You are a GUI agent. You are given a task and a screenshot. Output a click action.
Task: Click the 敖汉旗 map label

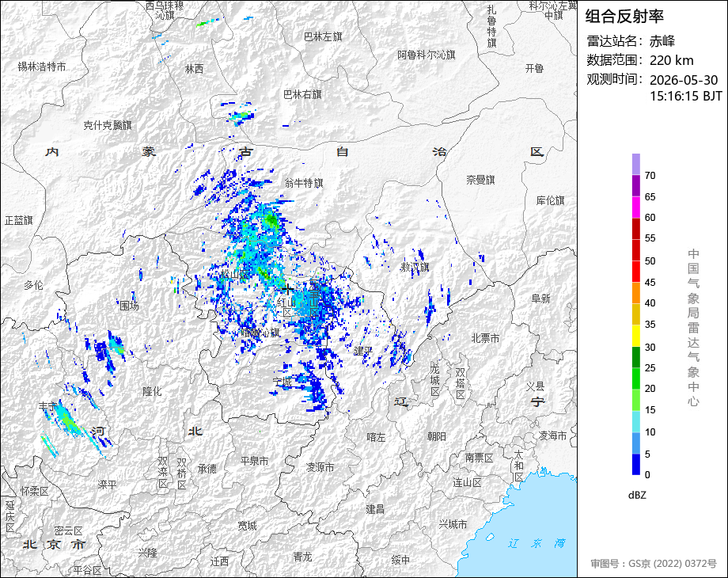tap(415, 267)
